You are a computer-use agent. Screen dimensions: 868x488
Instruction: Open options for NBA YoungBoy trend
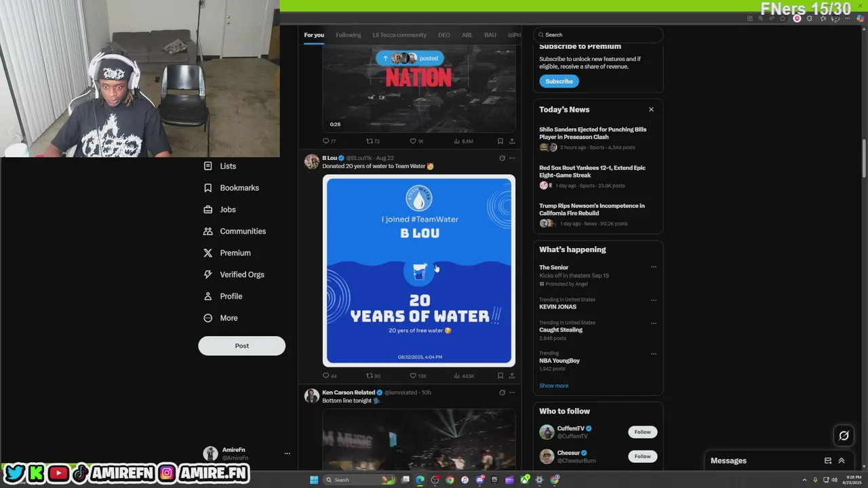pyautogui.click(x=654, y=354)
